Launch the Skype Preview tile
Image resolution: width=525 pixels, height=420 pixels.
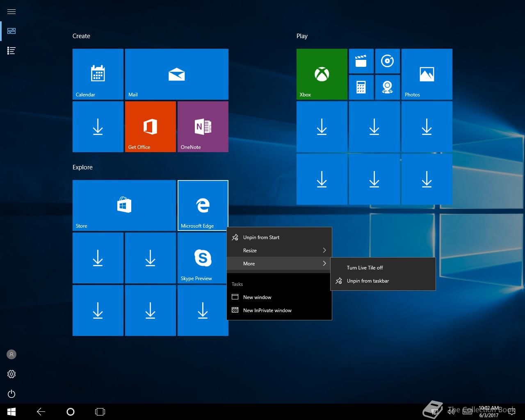pos(203,258)
